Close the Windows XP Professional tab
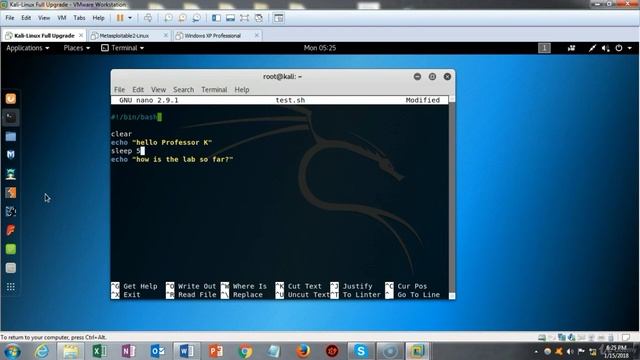This screenshot has height=360, width=640. coord(257,36)
